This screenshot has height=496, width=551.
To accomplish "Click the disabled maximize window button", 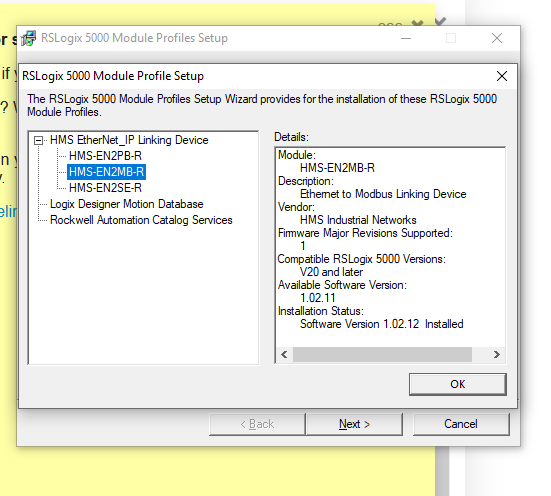I will coord(451,38).
